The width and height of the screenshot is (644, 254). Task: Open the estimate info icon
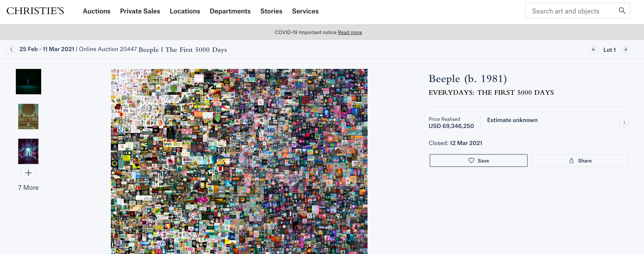coord(624,122)
